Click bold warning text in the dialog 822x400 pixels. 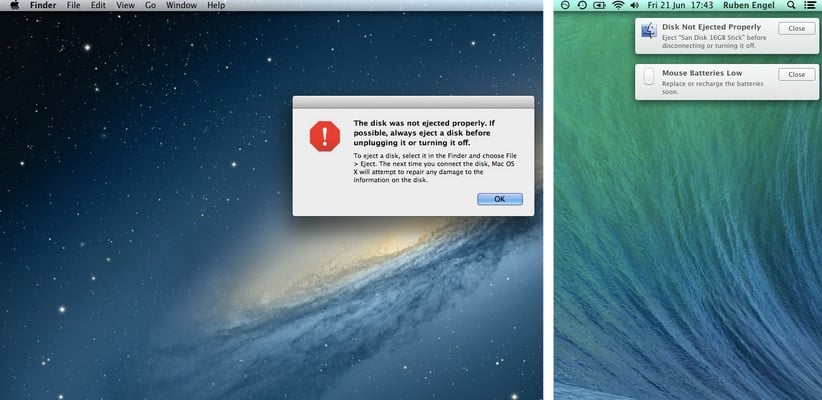click(424, 133)
